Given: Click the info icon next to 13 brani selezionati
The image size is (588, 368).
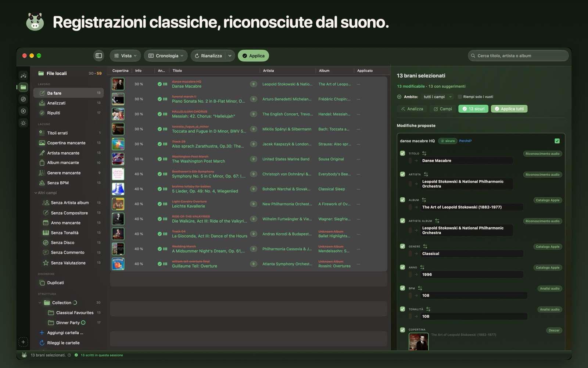Looking at the screenshot, I should pyautogui.click(x=69, y=355).
